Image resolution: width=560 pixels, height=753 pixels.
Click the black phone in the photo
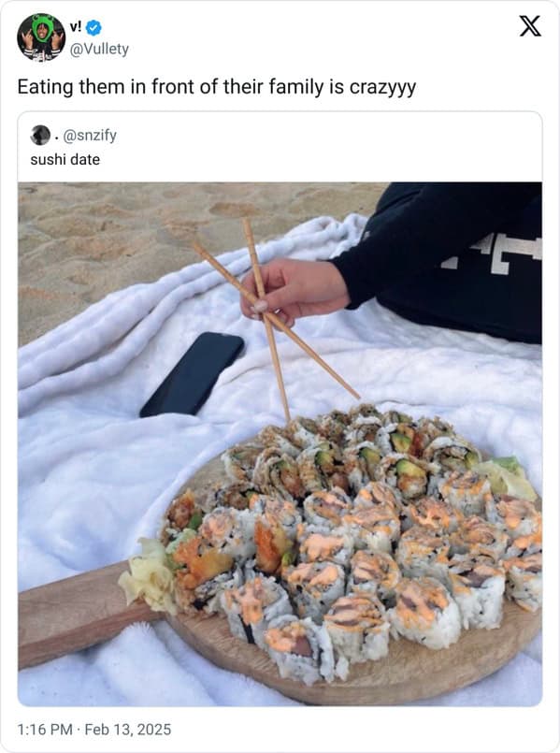tap(192, 374)
